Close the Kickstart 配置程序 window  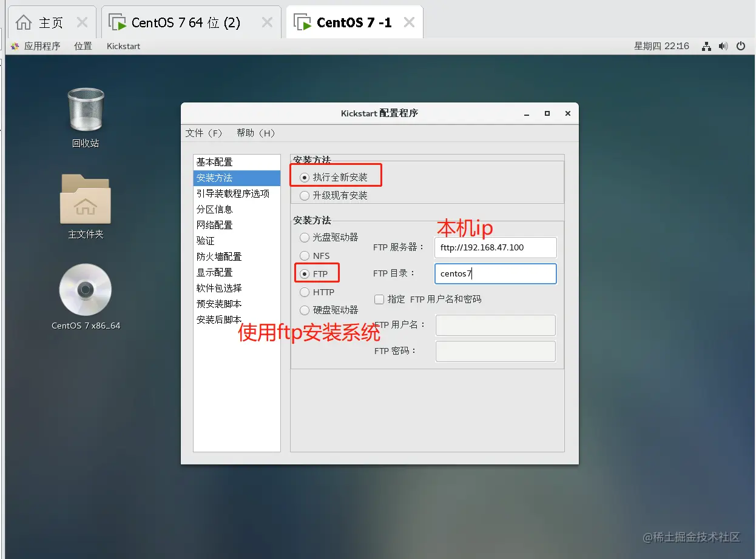point(568,113)
